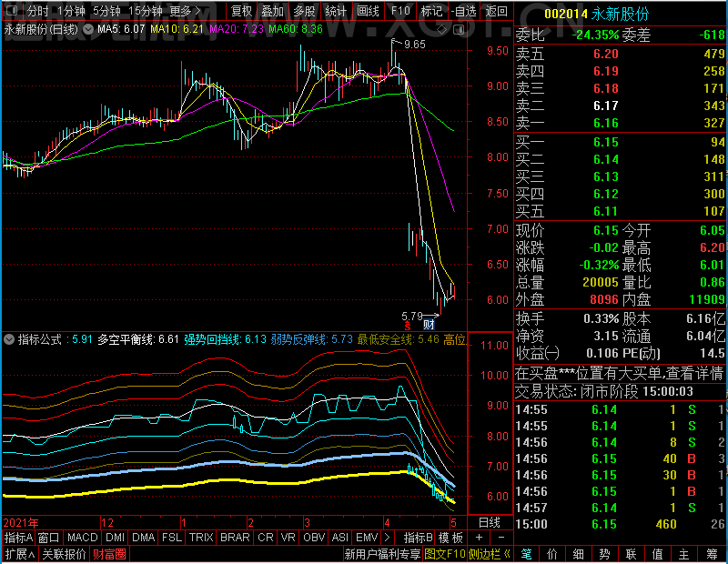Select the 联 related tab
Viewport: 728px width, 564px height.
(631, 554)
